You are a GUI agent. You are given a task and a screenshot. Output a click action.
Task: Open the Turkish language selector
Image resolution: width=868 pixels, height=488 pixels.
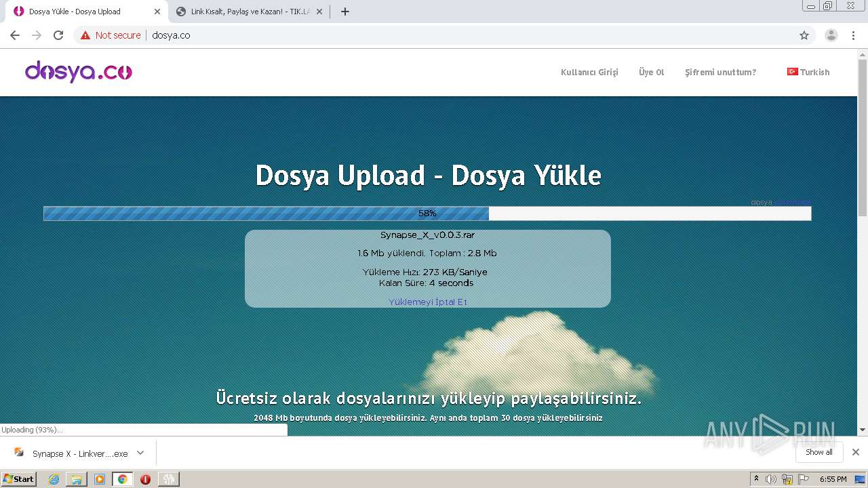(808, 73)
